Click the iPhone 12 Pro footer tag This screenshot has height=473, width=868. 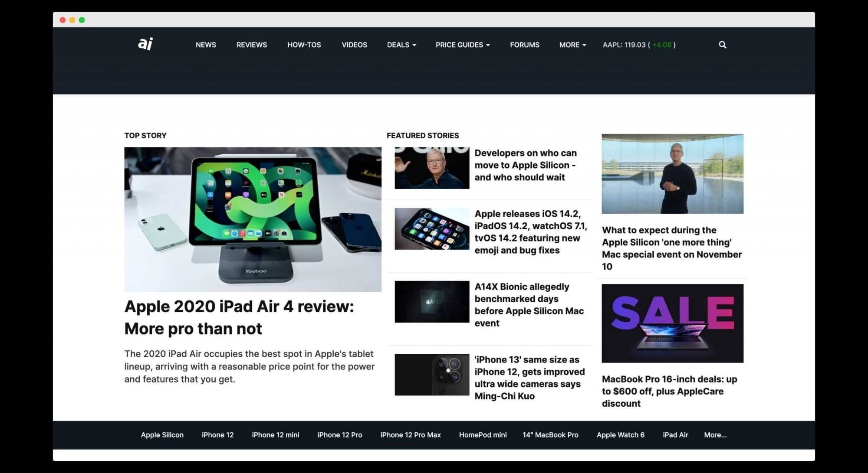[340, 435]
